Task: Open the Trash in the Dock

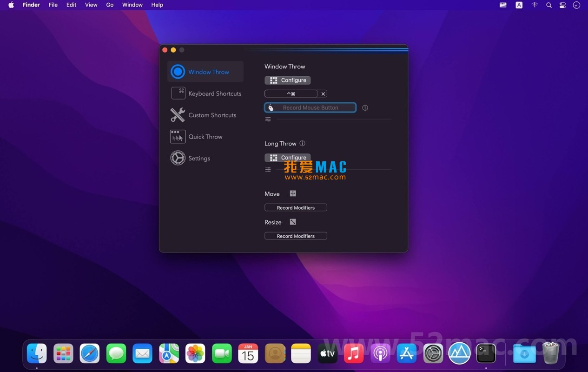Action: [x=551, y=353]
